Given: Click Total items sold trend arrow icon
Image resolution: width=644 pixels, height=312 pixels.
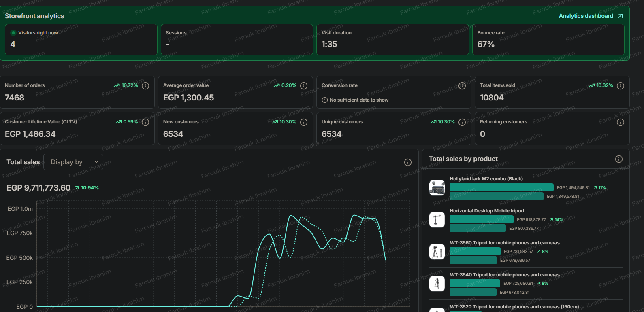Looking at the screenshot, I should (592, 85).
